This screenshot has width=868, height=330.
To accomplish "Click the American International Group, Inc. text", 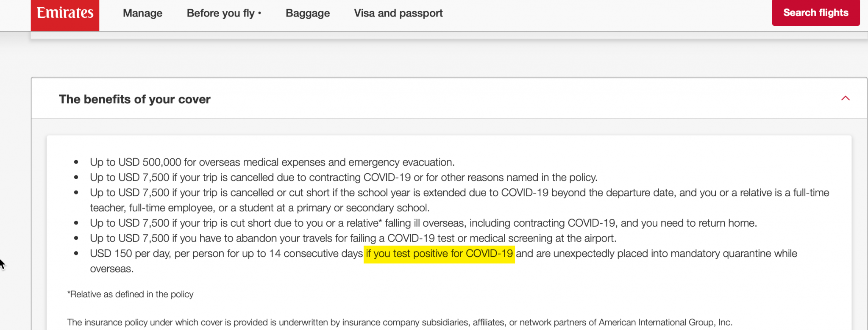I will coord(665,322).
